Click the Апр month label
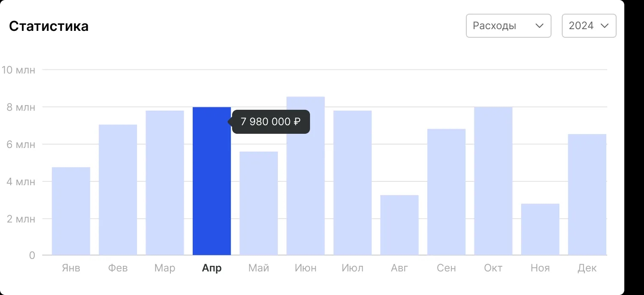This screenshot has width=644, height=295. coord(212,268)
